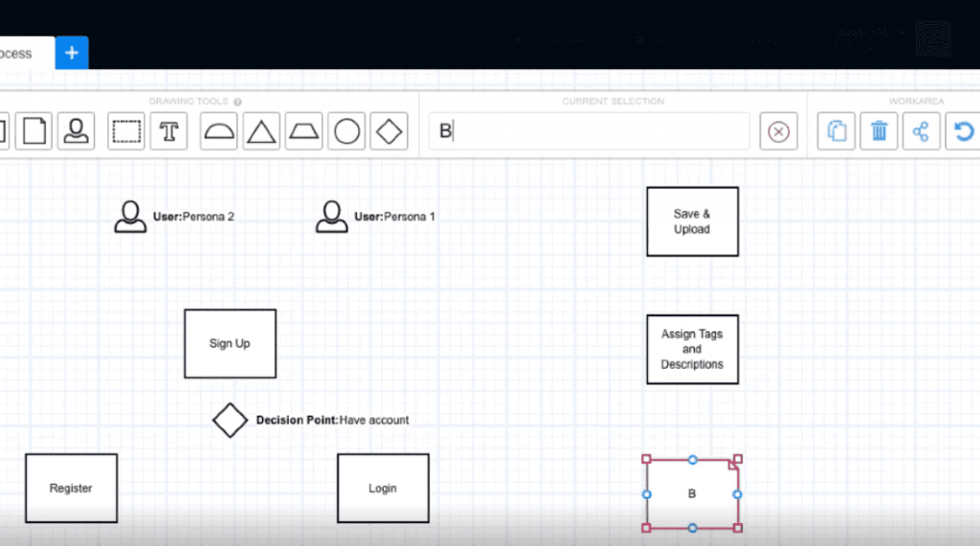Select the circle shape tool

pos(346,131)
